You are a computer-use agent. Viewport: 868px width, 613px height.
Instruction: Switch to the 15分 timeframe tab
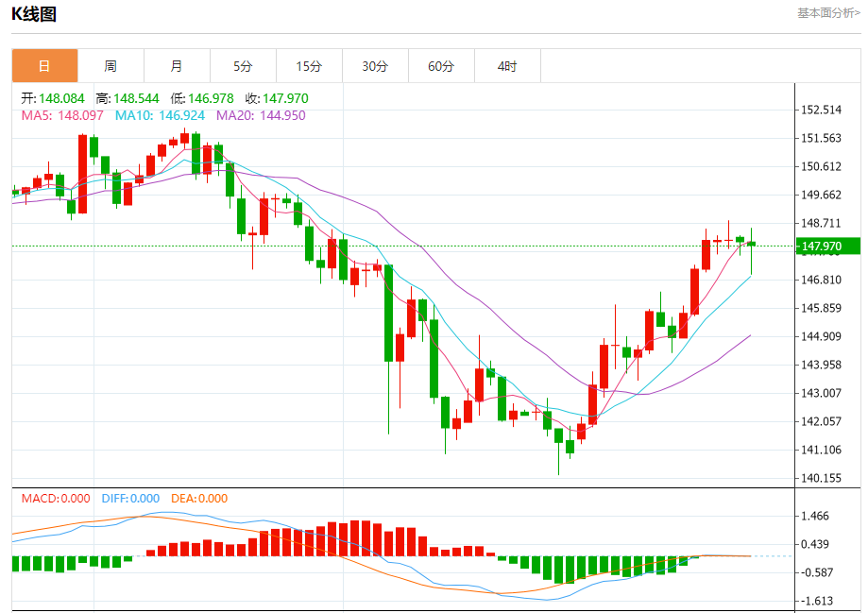click(309, 66)
